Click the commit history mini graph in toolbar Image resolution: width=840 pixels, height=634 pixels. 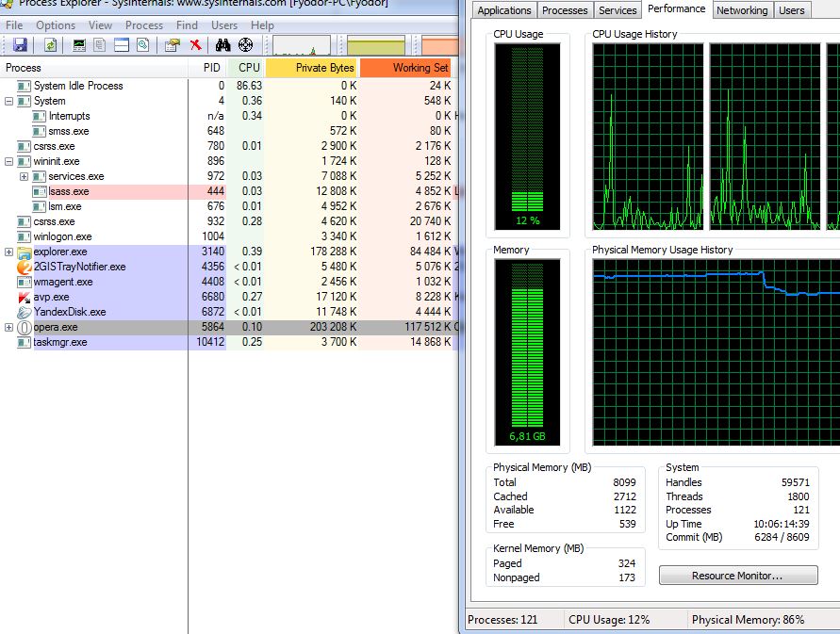pyautogui.click(x=376, y=45)
